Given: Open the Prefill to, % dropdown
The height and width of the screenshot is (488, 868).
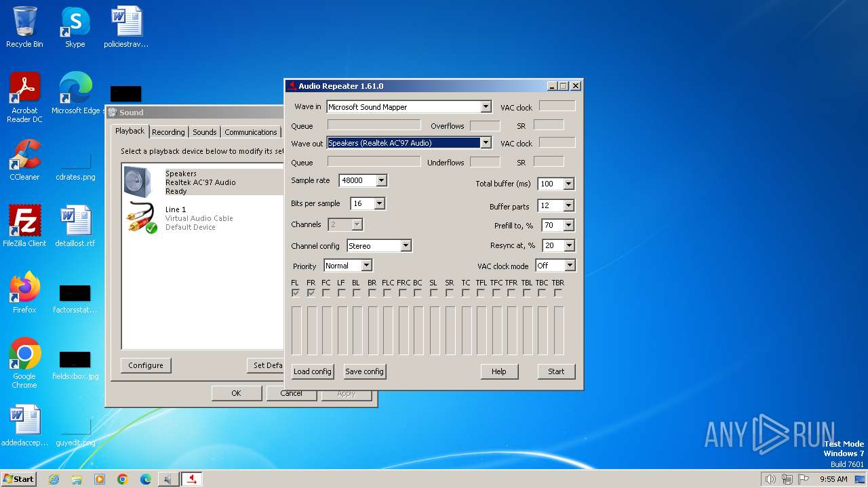Looking at the screenshot, I should pos(568,226).
